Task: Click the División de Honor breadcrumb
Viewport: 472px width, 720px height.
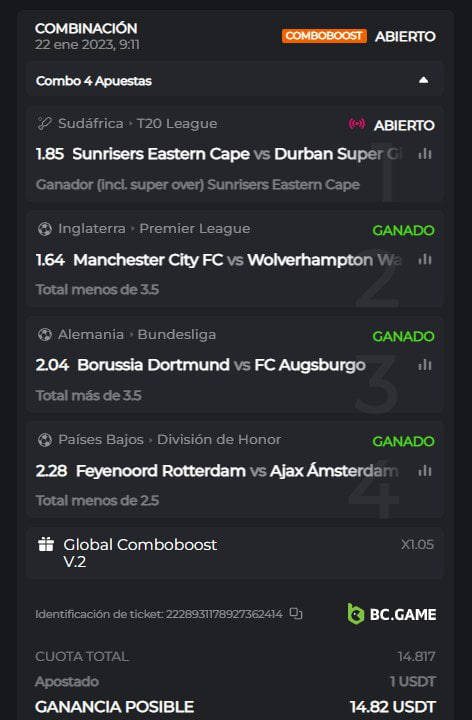Action: tap(219, 439)
